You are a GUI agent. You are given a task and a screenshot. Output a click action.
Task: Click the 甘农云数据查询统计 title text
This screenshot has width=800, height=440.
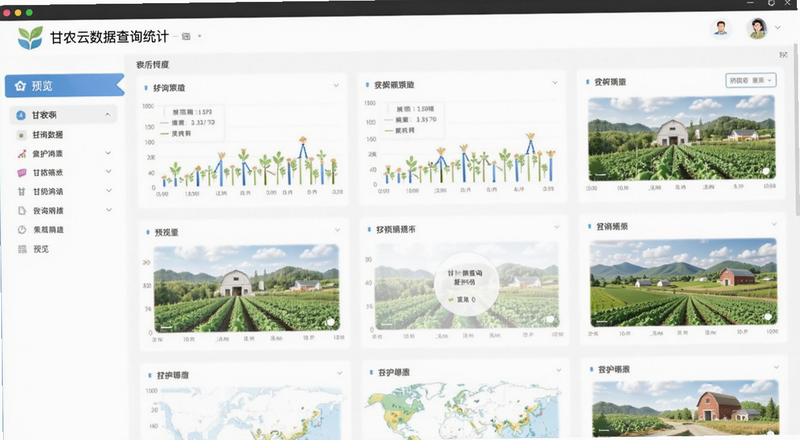[x=109, y=37]
